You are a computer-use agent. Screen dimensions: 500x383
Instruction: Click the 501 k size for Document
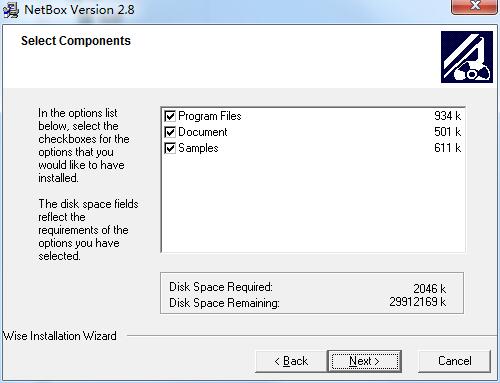[447, 132]
